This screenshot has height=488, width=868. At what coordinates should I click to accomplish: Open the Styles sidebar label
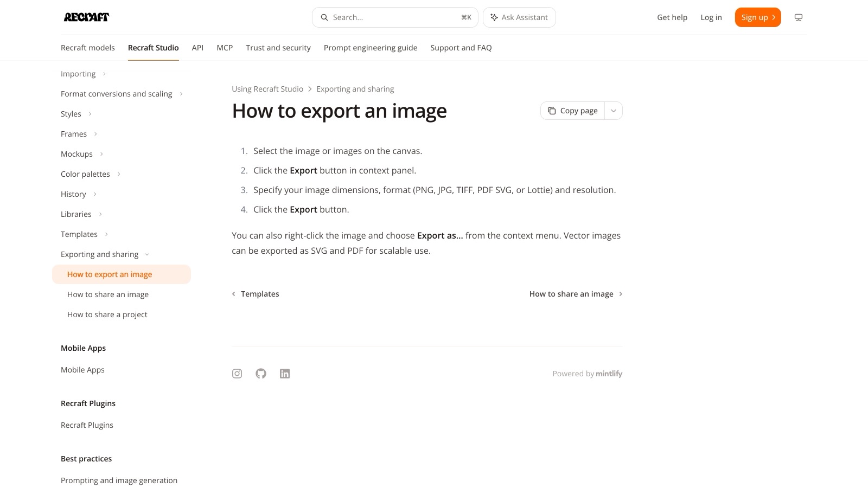coord(71,114)
